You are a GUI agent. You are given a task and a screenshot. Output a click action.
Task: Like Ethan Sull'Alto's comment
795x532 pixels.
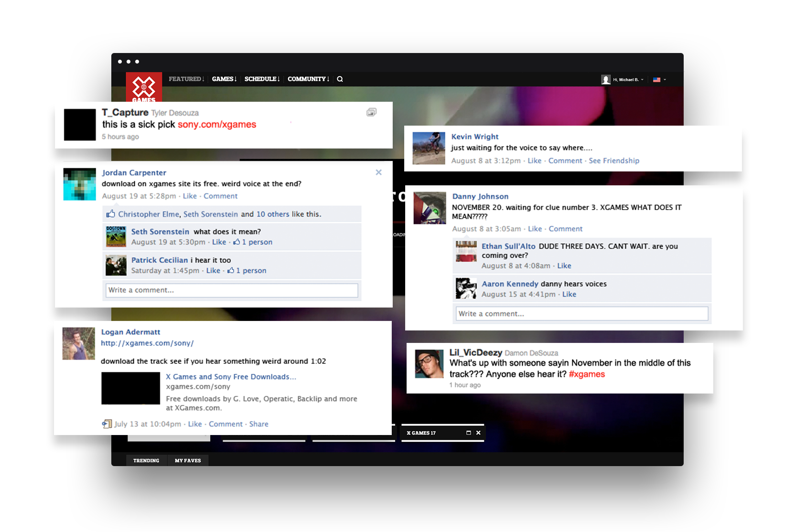click(x=564, y=266)
